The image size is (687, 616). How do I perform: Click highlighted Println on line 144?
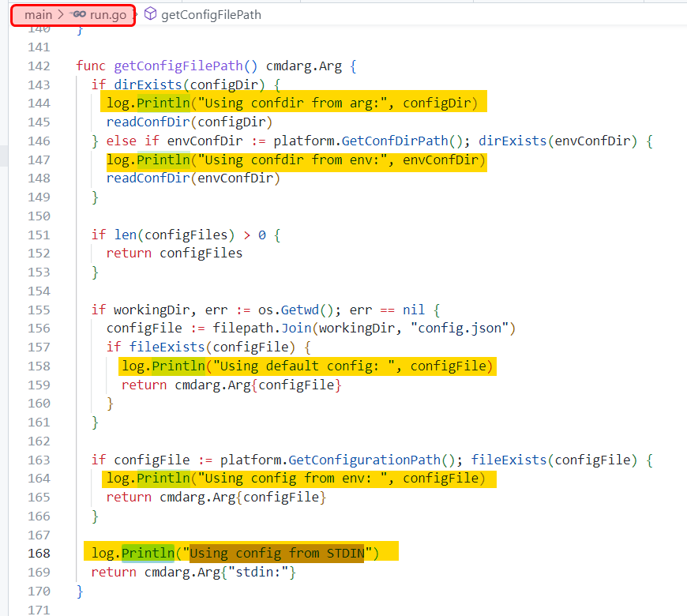(x=163, y=103)
